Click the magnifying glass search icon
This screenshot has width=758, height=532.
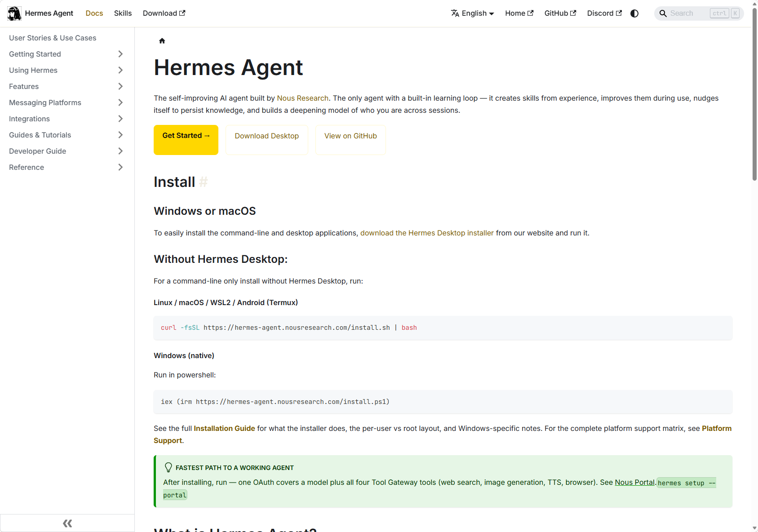point(663,13)
